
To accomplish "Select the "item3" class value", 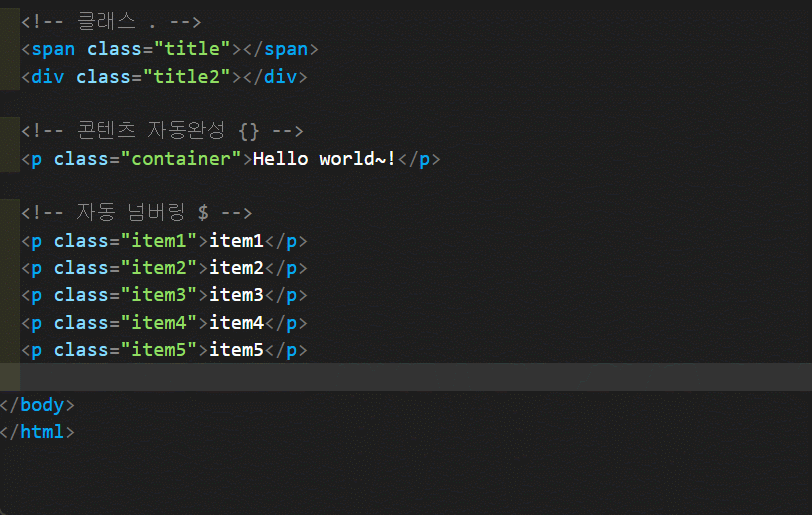I will [x=158, y=295].
